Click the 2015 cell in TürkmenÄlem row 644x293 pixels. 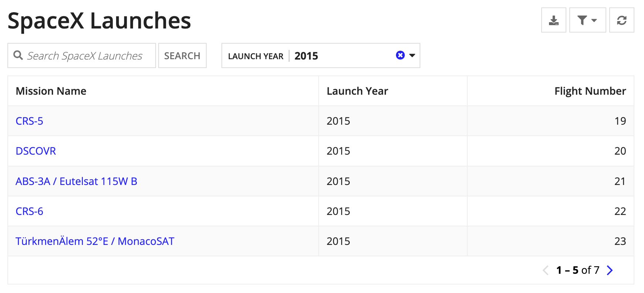pos(393,241)
